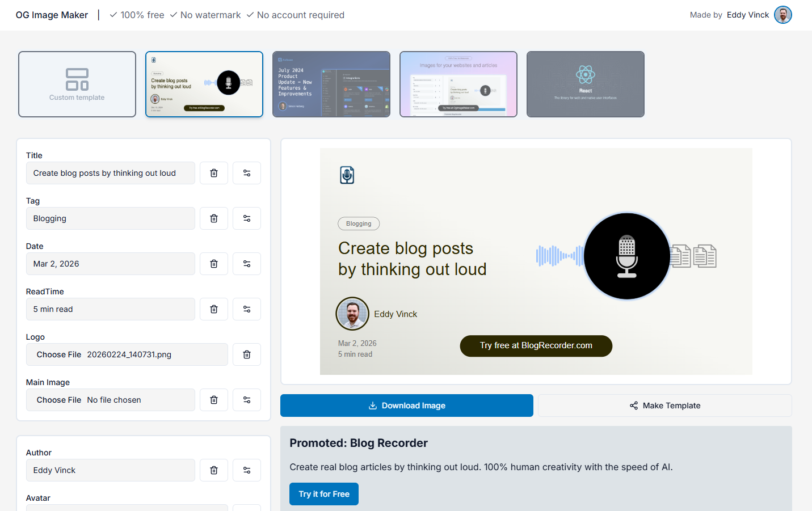The image size is (812, 511).
Task: Open style settings for the Tag field
Action: click(247, 218)
